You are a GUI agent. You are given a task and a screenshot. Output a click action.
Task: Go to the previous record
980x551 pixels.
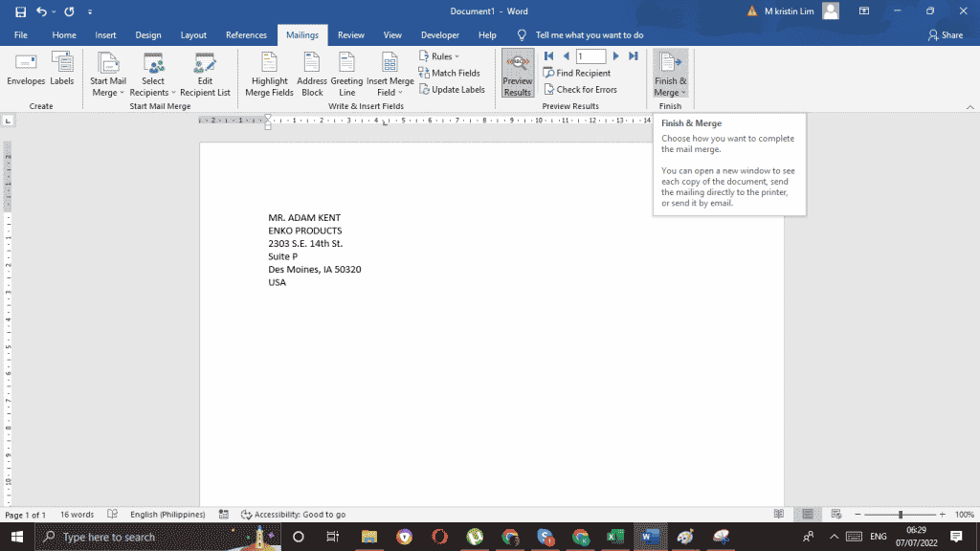click(x=567, y=56)
